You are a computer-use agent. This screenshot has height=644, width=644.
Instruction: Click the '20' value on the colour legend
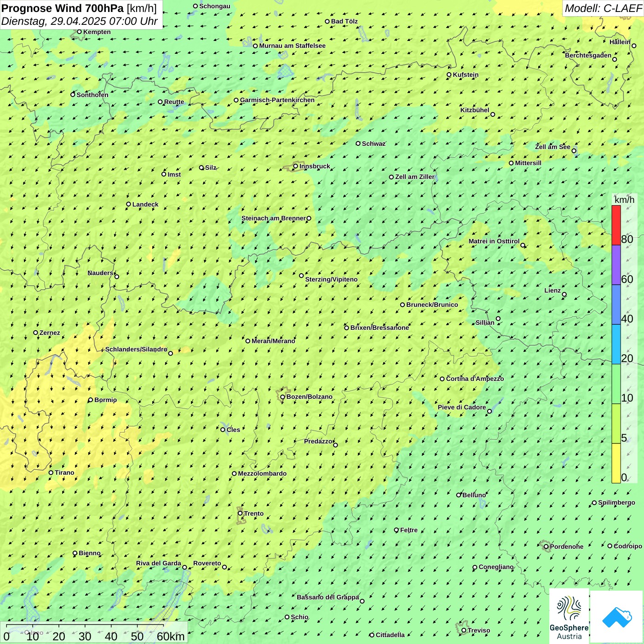(x=627, y=358)
